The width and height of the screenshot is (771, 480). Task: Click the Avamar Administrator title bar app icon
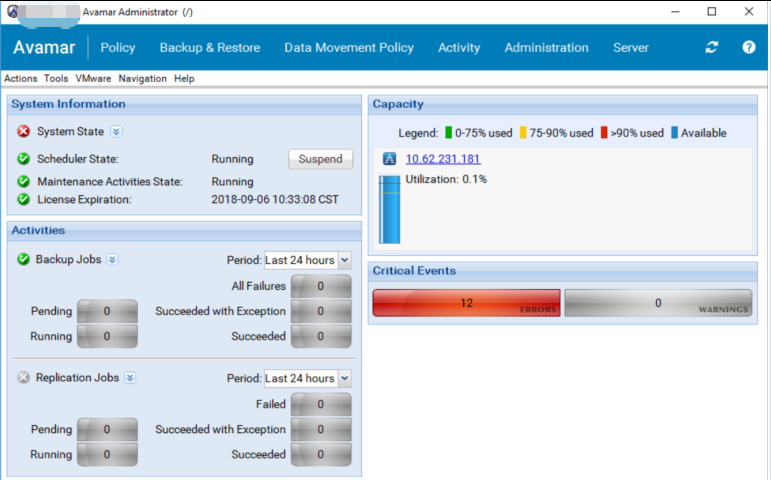tap(12, 11)
